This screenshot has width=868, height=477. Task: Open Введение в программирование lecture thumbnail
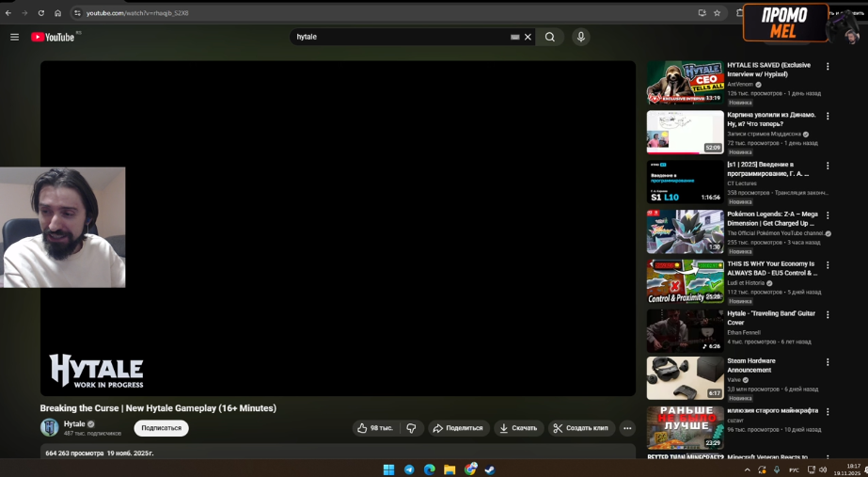(686, 182)
